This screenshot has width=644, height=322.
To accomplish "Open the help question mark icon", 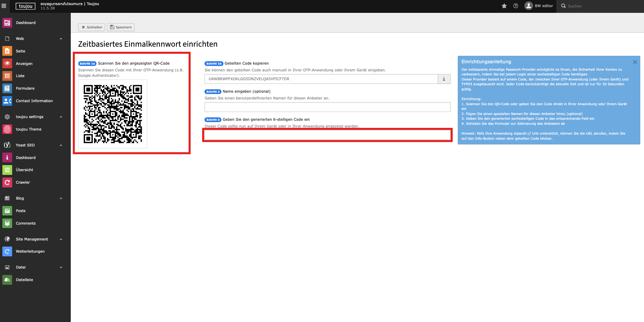I will point(516,6).
